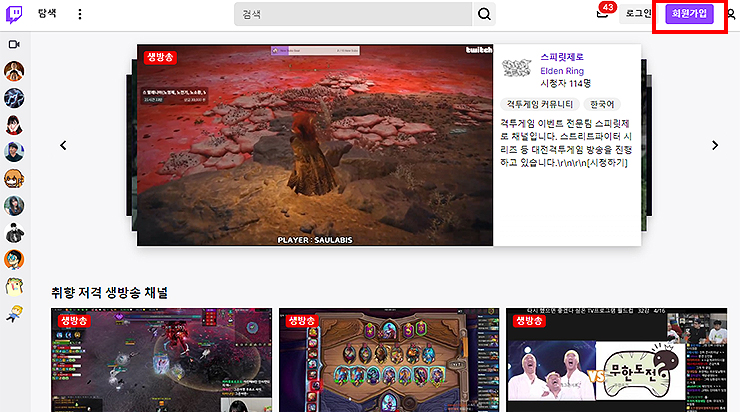This screenshot has width=740, height=412.
Task: Open the running blond character sidebar avatar
Action: click(x=14, y=313)
